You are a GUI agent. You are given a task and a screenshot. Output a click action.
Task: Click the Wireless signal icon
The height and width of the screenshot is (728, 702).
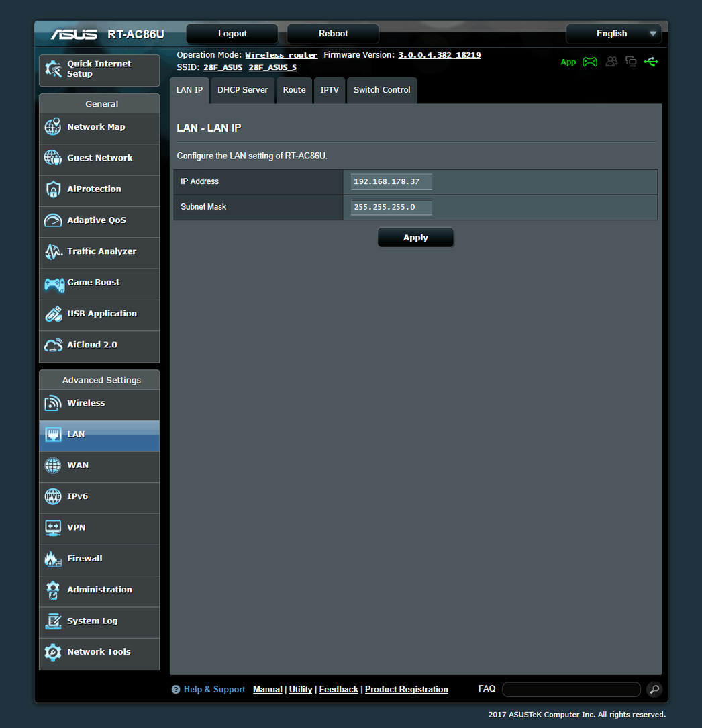pos(53,403)
